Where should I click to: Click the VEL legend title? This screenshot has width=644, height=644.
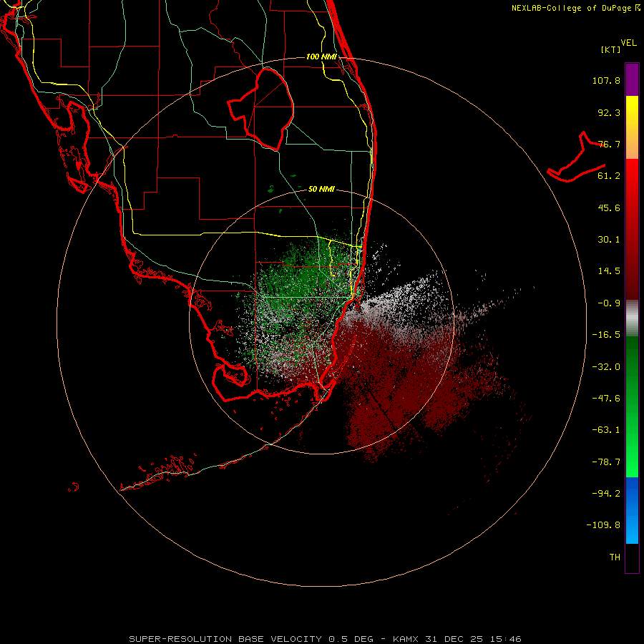[x=628, y=43]
